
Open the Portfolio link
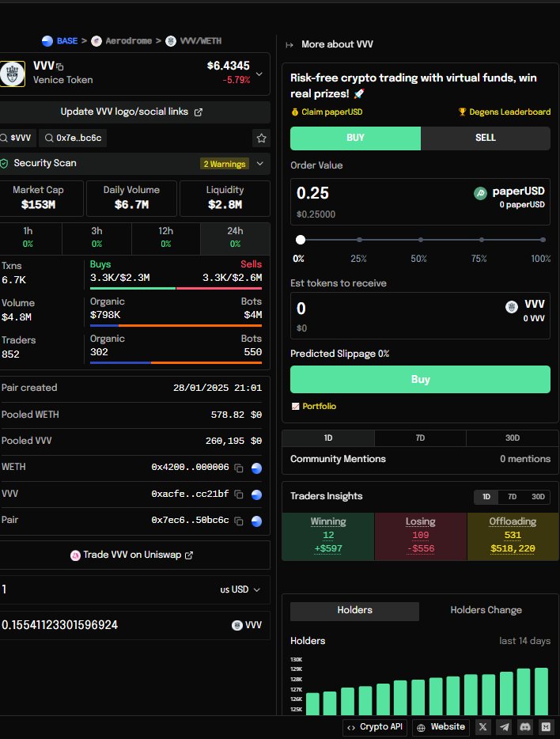(314, 406)
